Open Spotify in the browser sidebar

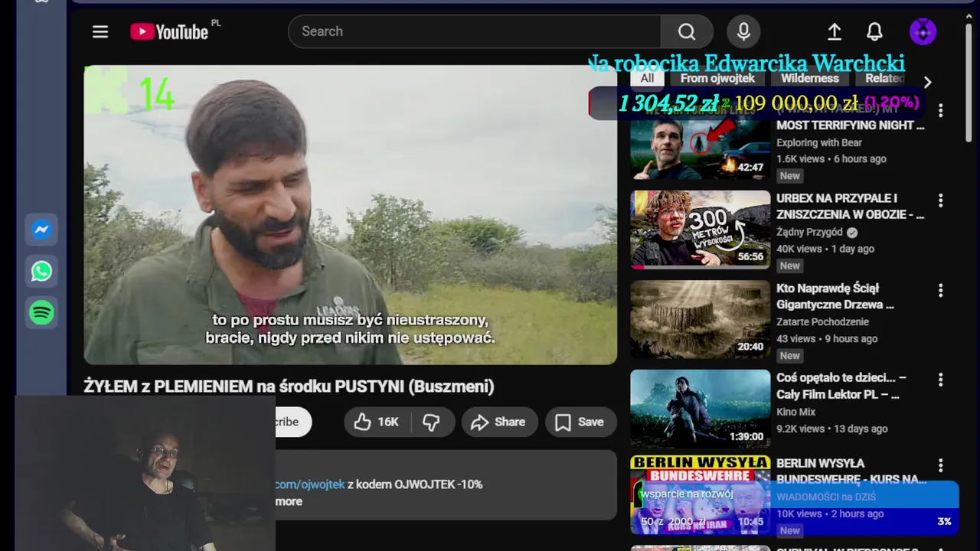41,312
